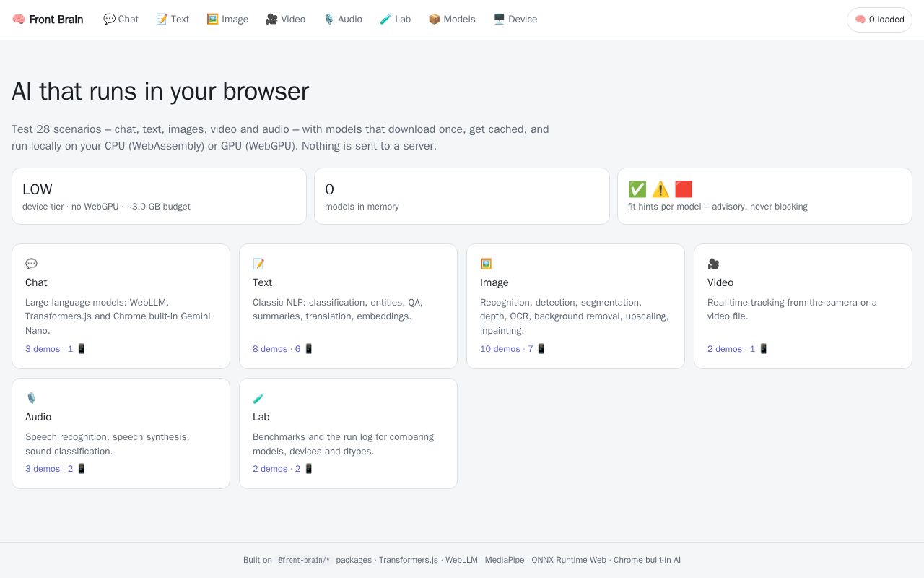The image size is (924, 578).
Task: Click the Image card description mentioning OCR
Action: [575, 316]
